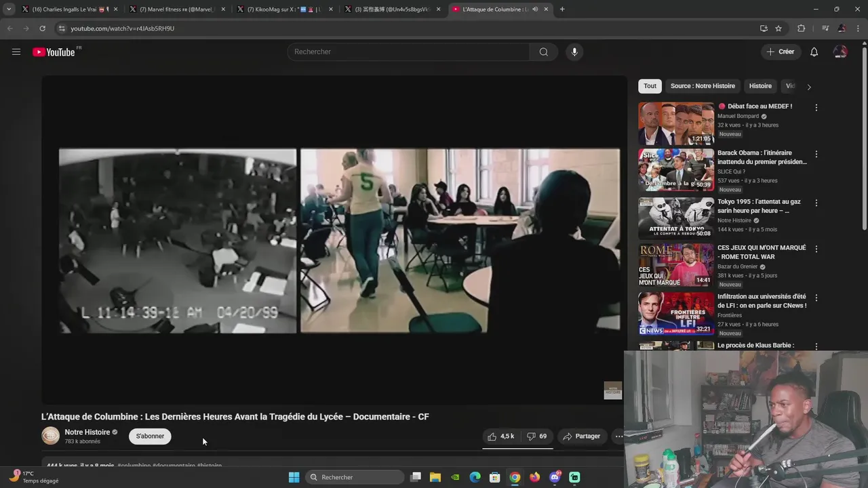The width and height of the screenshot is (868, 488).
Task: Open Notre Histoire channel avatar
Action: [51, 436]
